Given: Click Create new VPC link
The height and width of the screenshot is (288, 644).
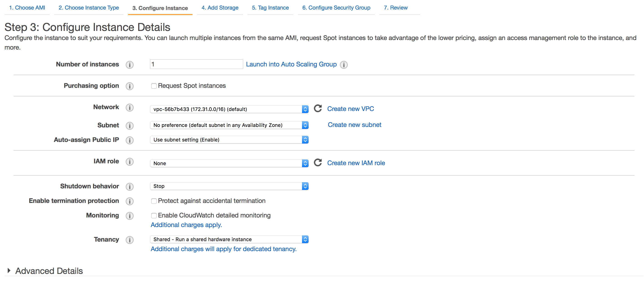Looking at the screenshot, I should pos(351,109).
